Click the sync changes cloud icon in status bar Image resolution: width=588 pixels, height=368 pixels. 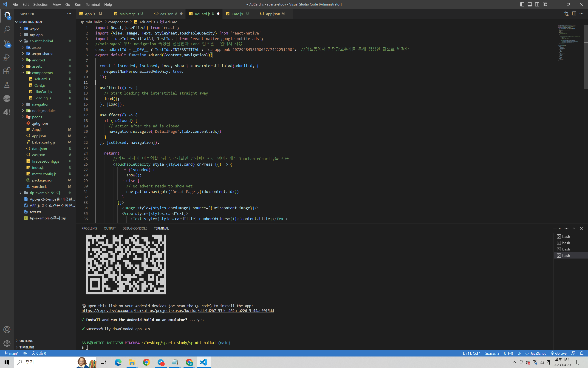tap(25, 354)
